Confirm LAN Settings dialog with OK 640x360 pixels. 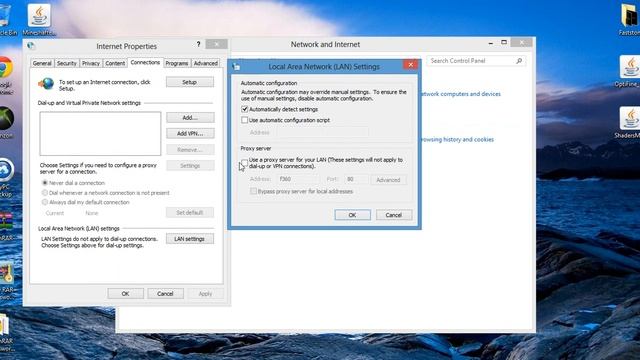[x=353, y=215]
